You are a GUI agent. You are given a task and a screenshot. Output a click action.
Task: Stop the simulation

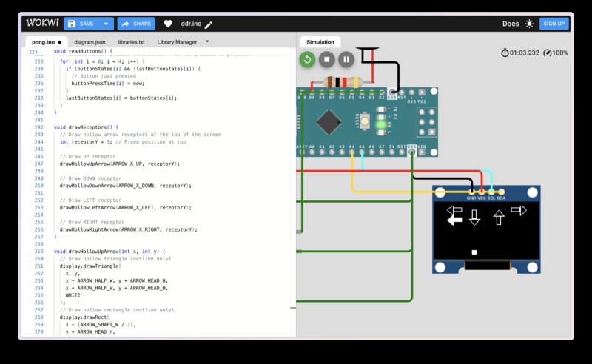(x=327, y=59)
